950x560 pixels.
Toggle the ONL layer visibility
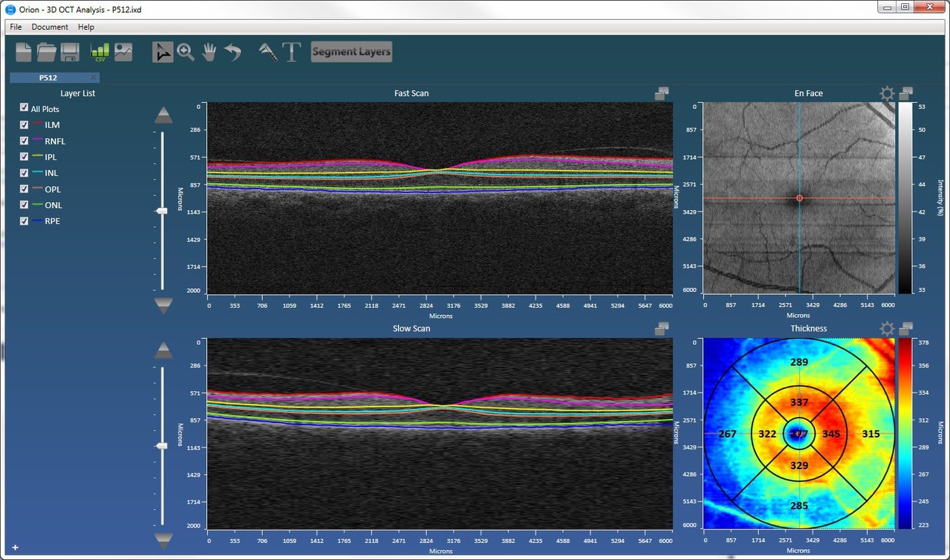point(24,205)
